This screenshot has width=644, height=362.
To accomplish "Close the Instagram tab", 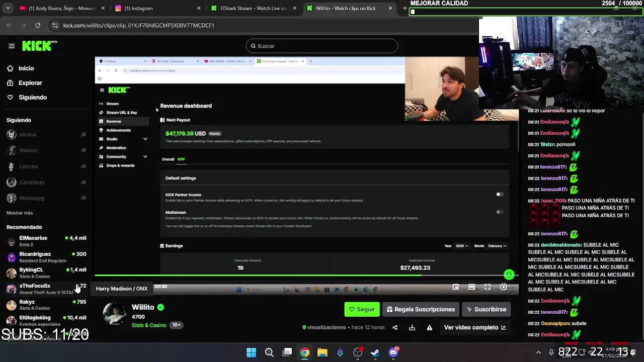I will coord(199,8).
